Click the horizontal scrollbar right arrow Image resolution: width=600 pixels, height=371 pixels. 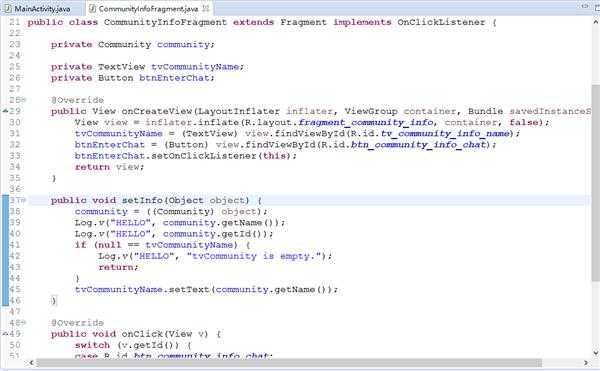click(586, 363)
